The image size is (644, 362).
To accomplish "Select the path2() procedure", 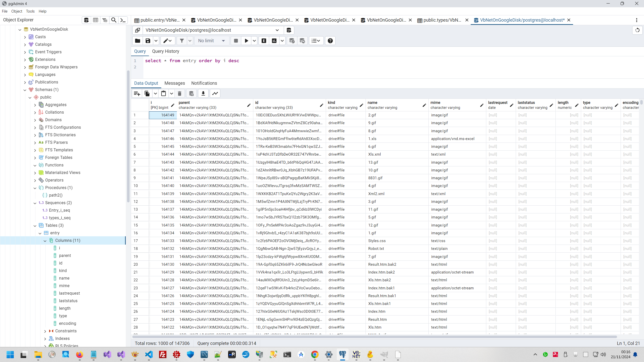I will pos(56,195).
